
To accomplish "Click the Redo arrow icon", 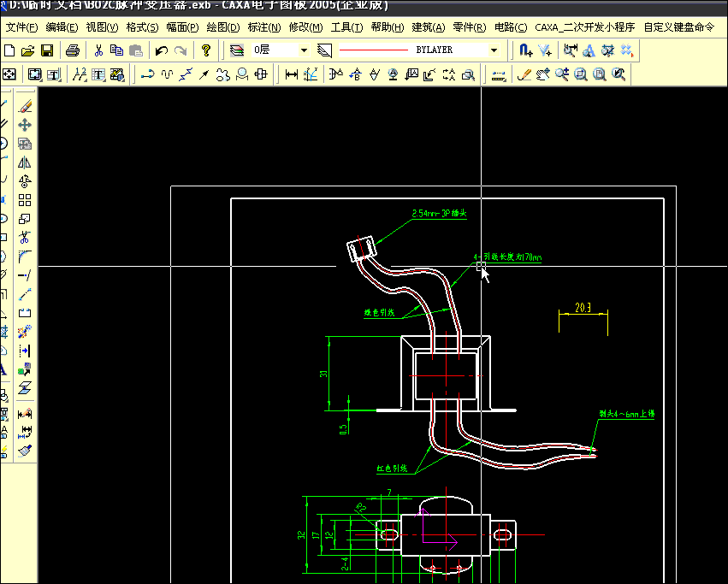I will [x=181, y=50].
